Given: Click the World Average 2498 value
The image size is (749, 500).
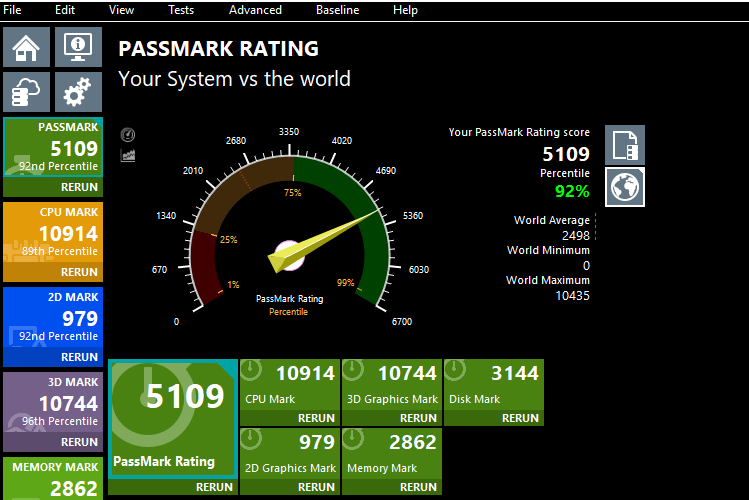Looking at the screenshot, I should pos(576,235).
